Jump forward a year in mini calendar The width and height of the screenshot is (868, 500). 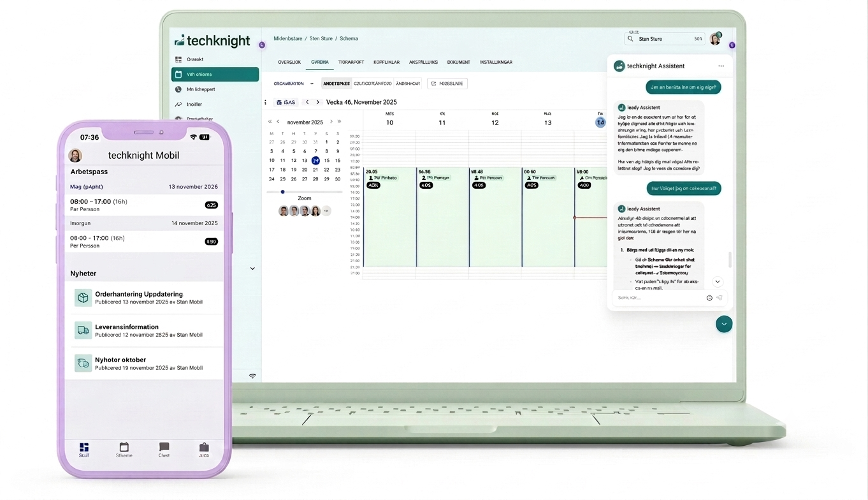pyautogui.click(x=339, y=122)
